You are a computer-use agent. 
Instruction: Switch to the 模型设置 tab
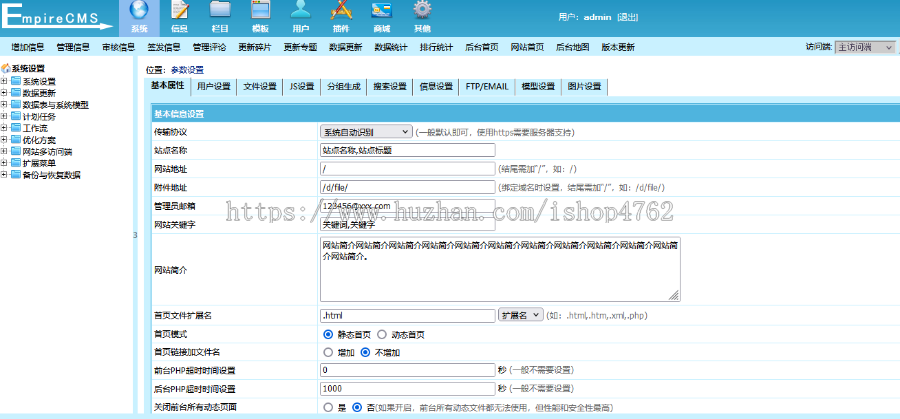(x=538, y=87)
